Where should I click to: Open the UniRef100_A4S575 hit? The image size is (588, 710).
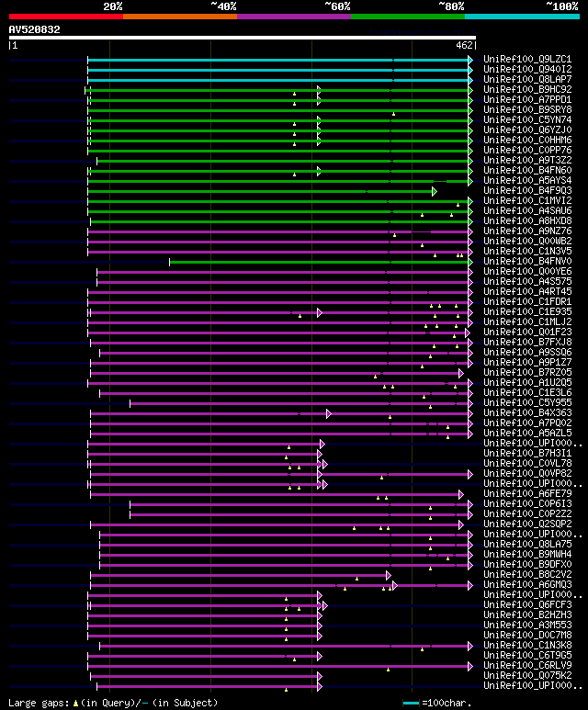[527, 282]
